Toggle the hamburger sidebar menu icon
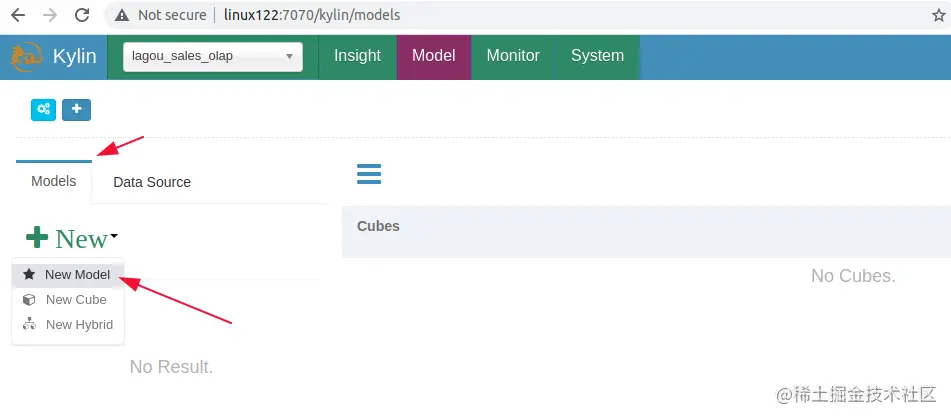951x419 pixels. point(369,174)
